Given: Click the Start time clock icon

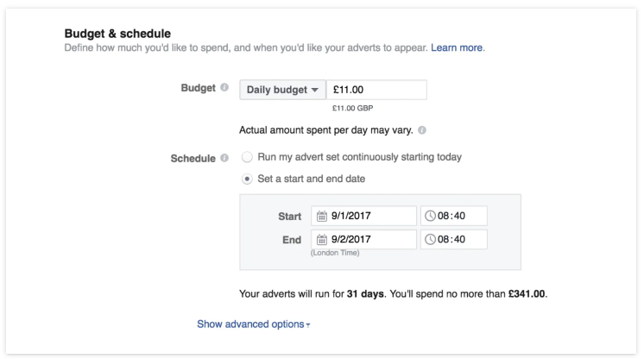Looking at the screenshot, I should pyautogui.click(x=432, y=217).
